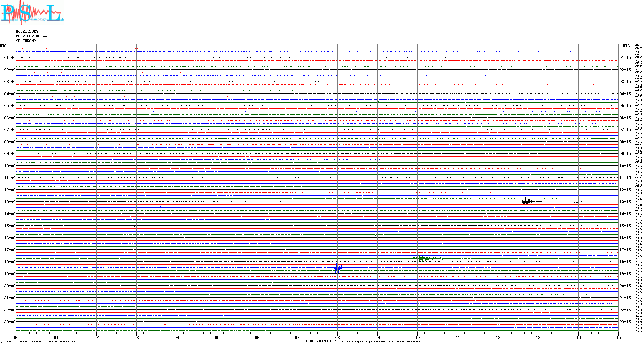644x346 pixels.
Task: Click the TIME (MINUTES) axis label
Action: 321,341
